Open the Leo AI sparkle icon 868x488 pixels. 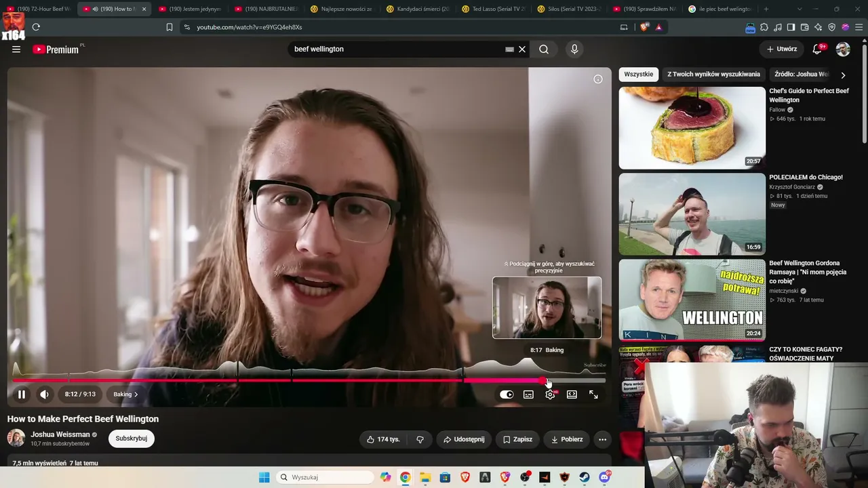point(818,27)
